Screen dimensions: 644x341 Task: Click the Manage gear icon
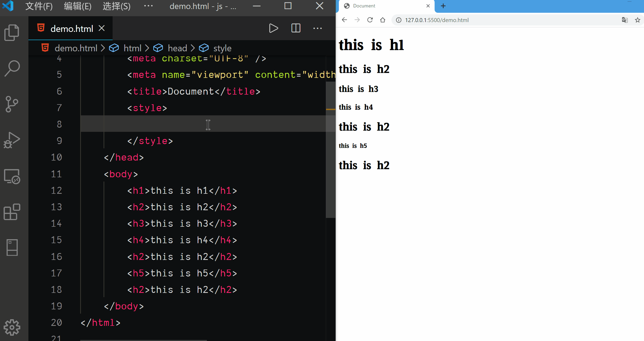[12, 327]
